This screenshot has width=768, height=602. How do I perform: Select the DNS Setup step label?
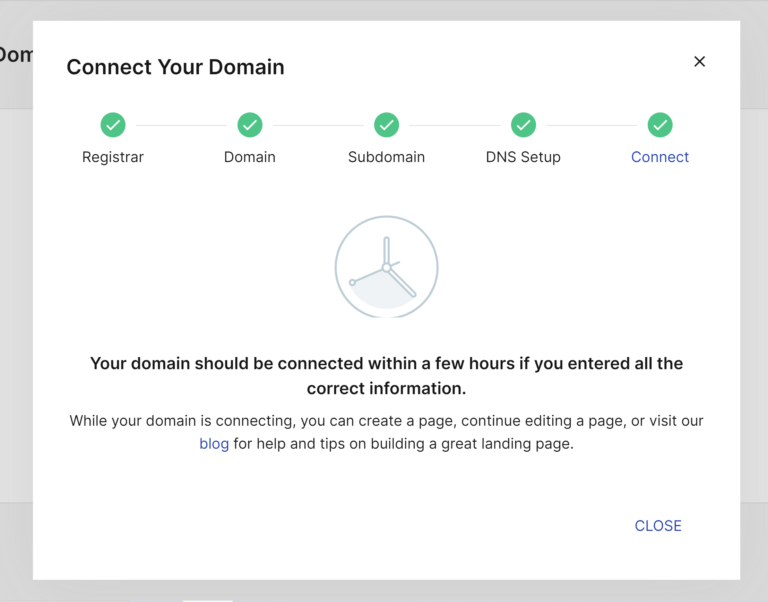point(523,157)
